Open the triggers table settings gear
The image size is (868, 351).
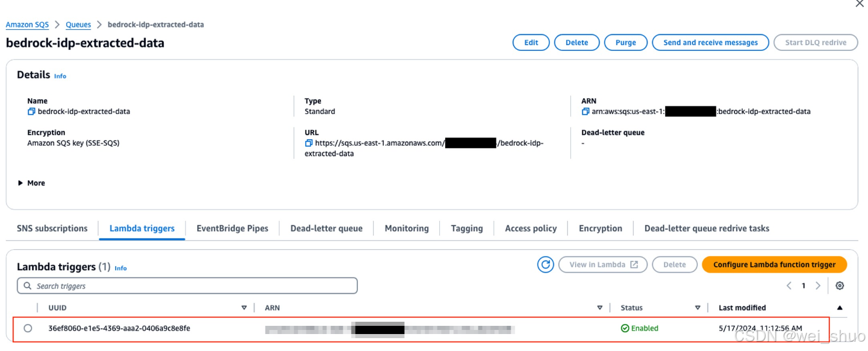coord(840,285)
